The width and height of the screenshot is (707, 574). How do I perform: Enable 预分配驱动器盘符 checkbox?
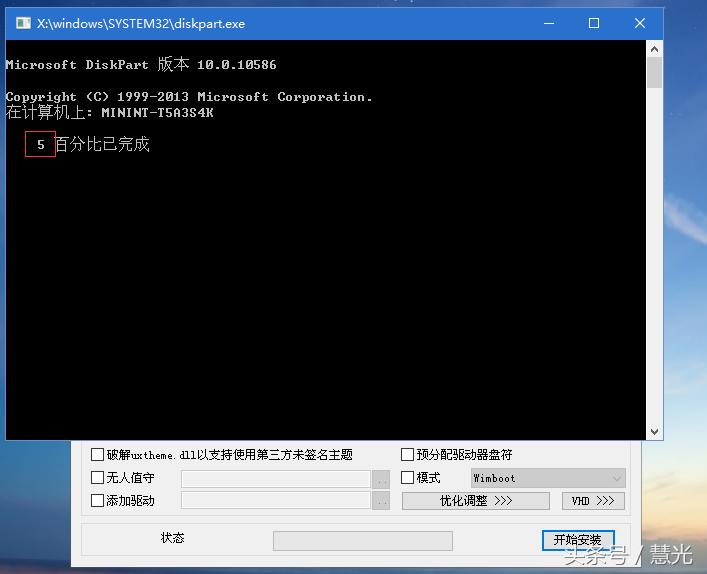407,455
